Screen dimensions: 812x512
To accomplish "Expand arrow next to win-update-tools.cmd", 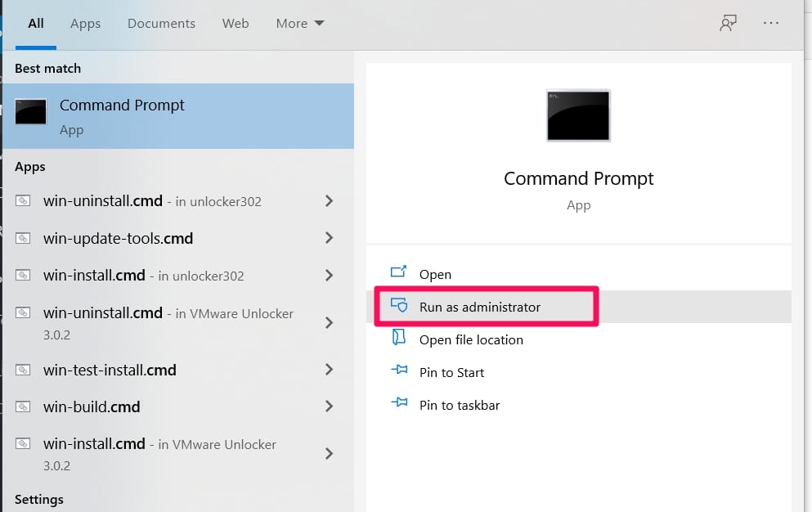I will (x=329, y=238).
